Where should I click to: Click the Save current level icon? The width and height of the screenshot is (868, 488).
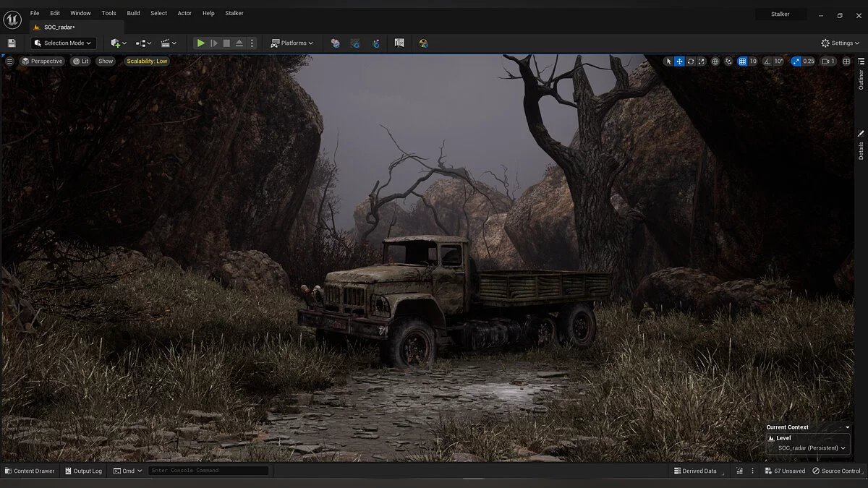pos(12,43)
